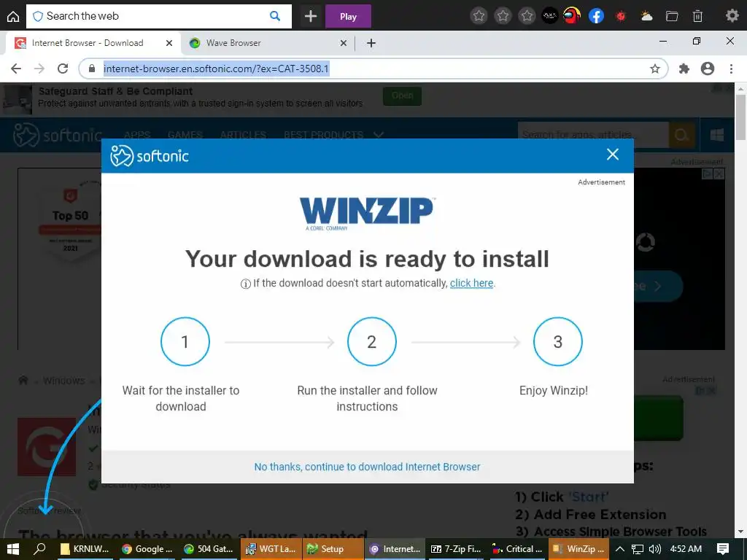Viewport: 747px width, 560px height.
Task: Switch to the WinZip ... taskbar item
Action: (x=578, y=549)
